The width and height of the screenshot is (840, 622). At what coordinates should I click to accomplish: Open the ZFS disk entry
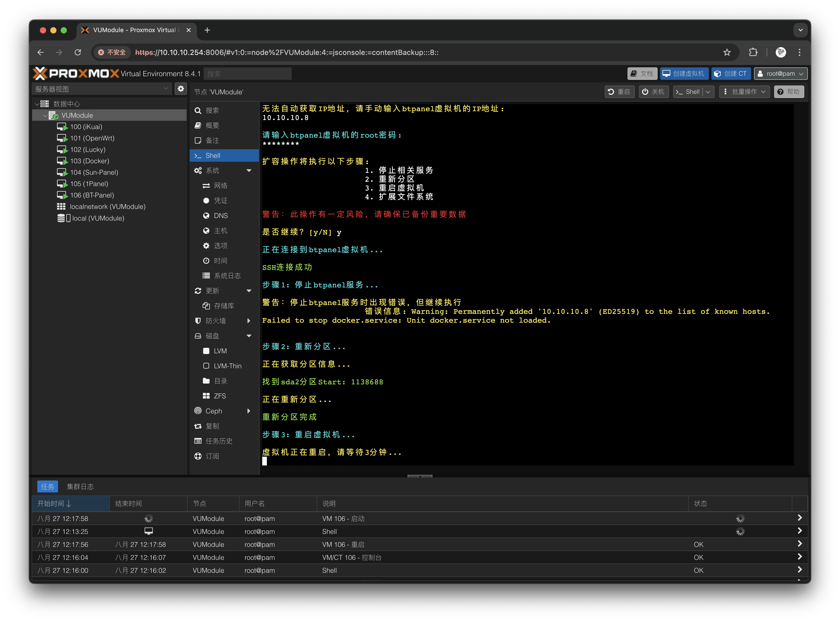(220, 396)
